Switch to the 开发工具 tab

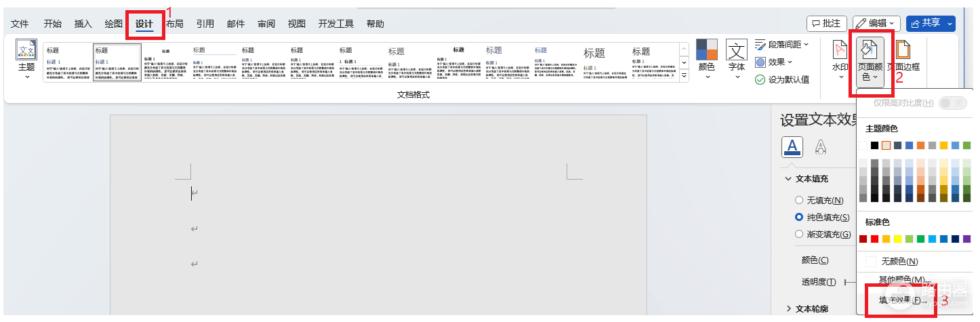(335, 24)
